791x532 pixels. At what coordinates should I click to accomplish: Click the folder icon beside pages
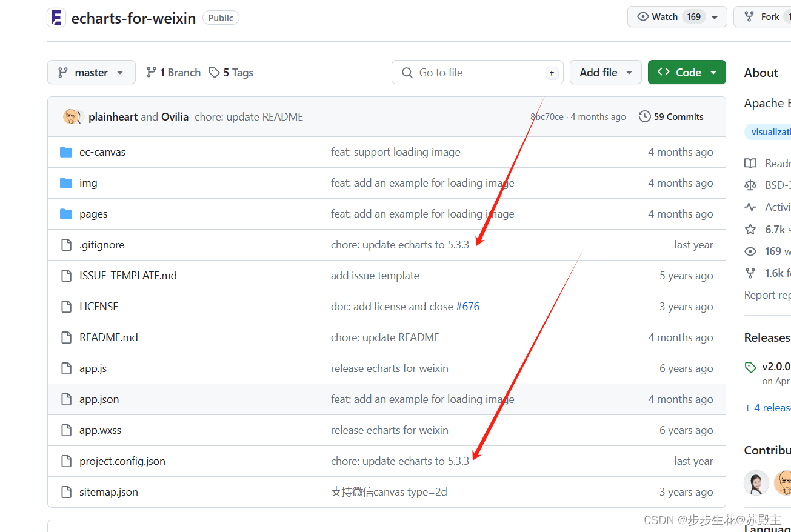click(x=66, y=214)
